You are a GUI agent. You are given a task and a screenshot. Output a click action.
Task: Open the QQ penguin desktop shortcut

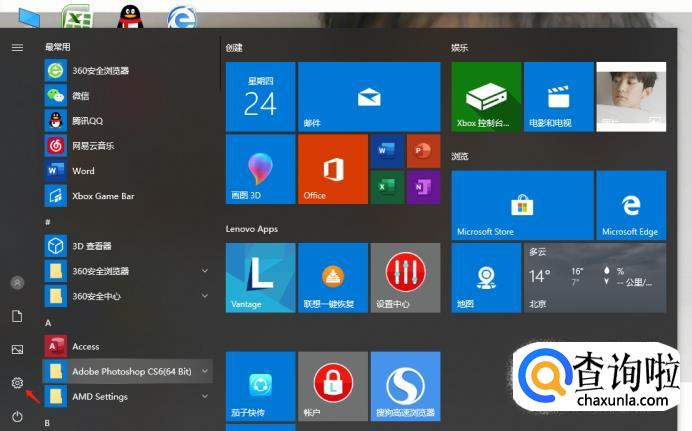(130, 17)
